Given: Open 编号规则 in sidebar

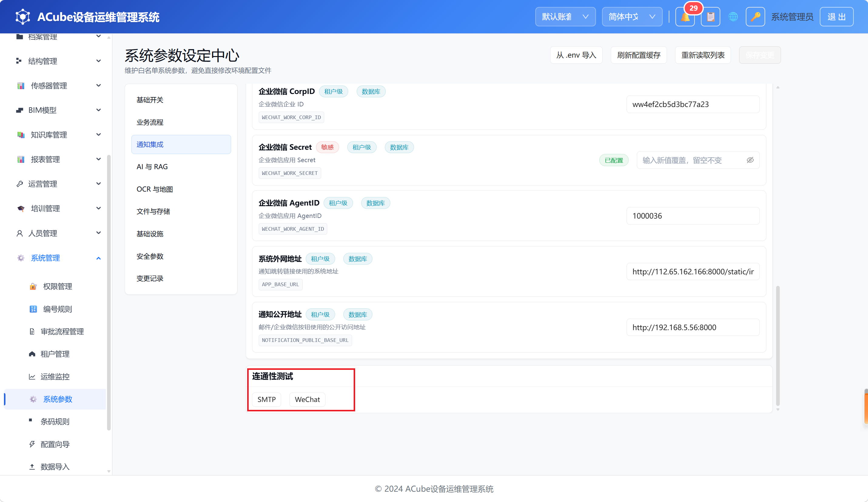Looking at the screenshot, I should click(57, 309).
